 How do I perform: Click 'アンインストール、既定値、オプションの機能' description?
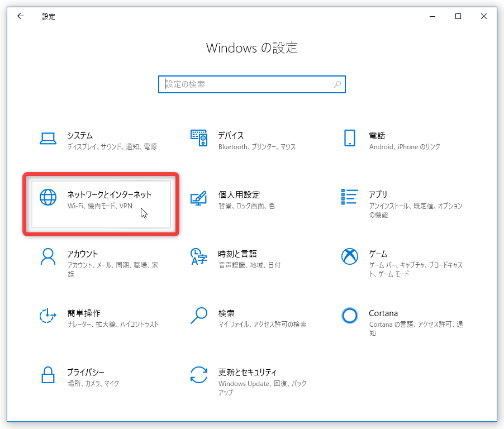tap(416, 210)
